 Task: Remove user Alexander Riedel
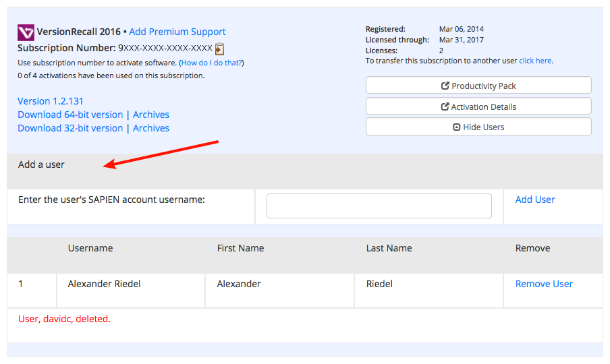coord(544,284)
